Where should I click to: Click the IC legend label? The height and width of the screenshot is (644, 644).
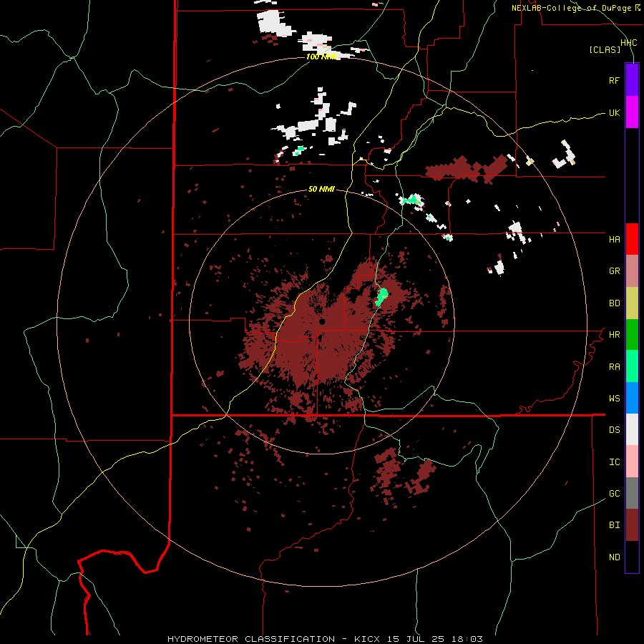pos(614,462)
